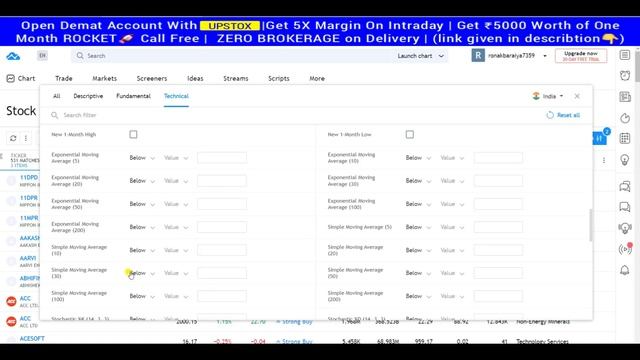Click the top Search box
This screenshot has height=360, width=640.
click(x=233, y=56)
